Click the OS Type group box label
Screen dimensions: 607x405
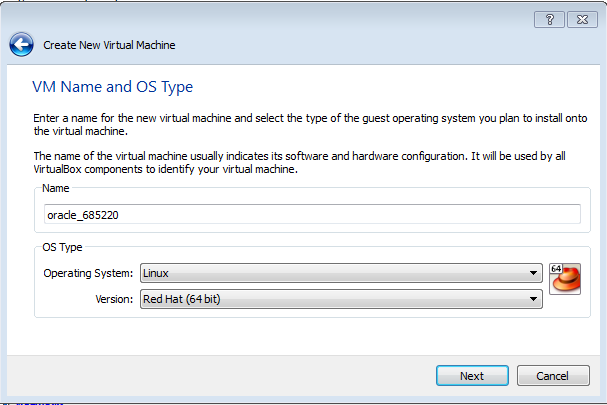coord(62,247)
